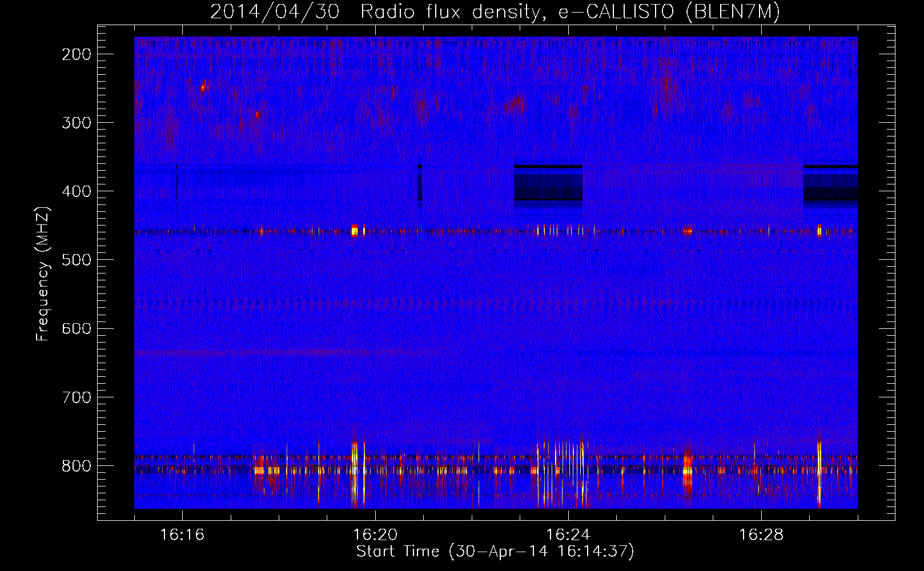
Task: Click the 800 frequency tick label
Action: point(77,466)
